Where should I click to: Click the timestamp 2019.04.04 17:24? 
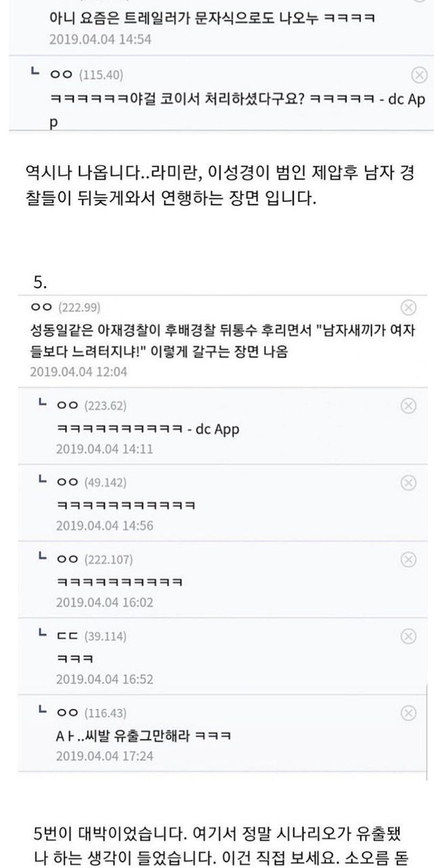point(104,755)
